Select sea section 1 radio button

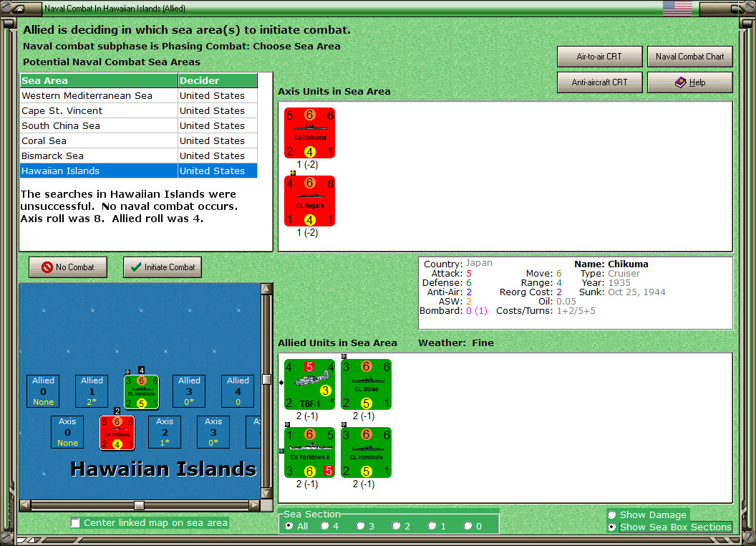(x=432, y=526)
